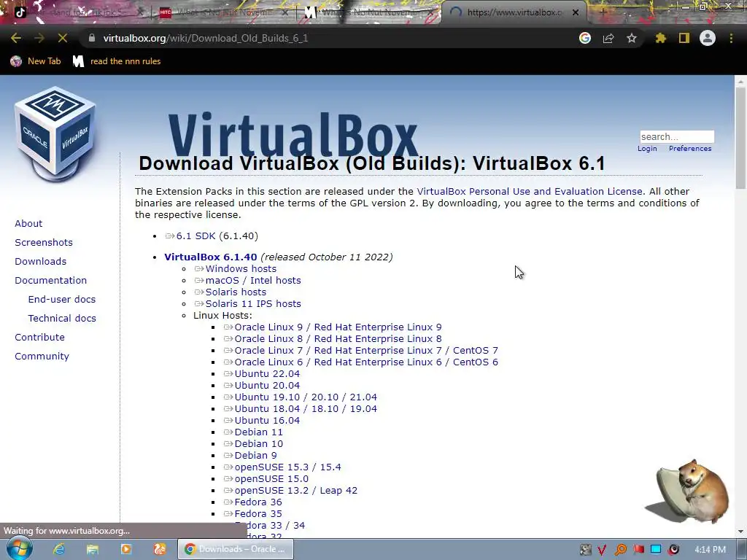Open the Extensions puzzle icon

[661, 38]
